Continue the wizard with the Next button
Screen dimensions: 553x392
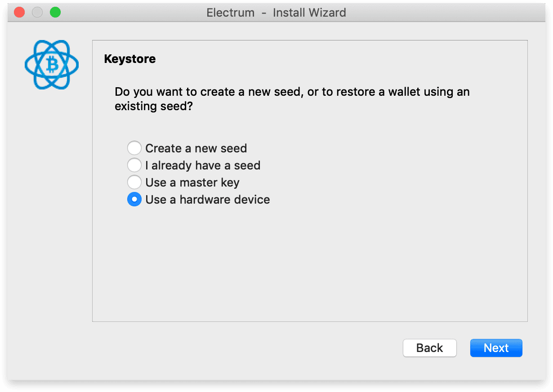point(496,348)
